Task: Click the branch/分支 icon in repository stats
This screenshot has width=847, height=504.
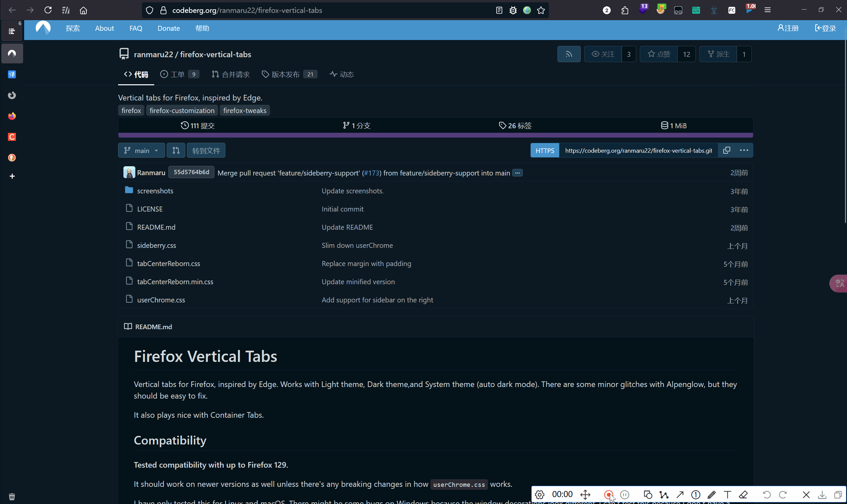Action: (346, 125)
